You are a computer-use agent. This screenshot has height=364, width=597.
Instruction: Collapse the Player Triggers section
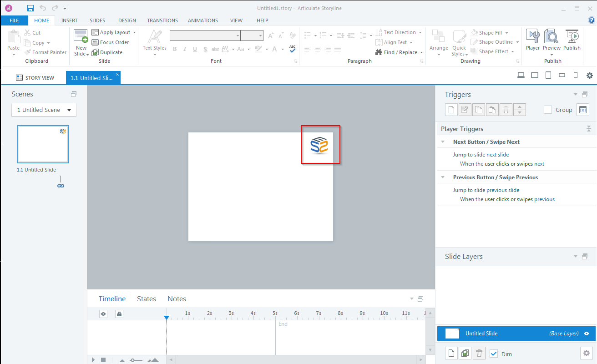[589, 129]
